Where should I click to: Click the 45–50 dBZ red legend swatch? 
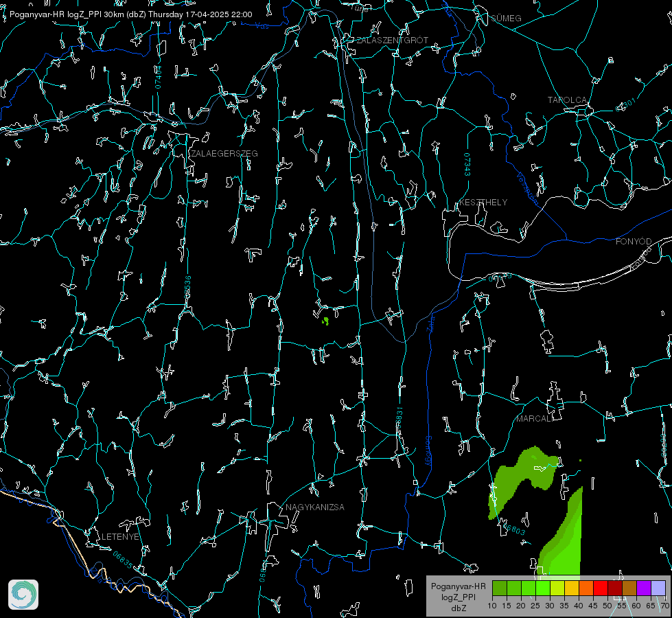[601, 588]
